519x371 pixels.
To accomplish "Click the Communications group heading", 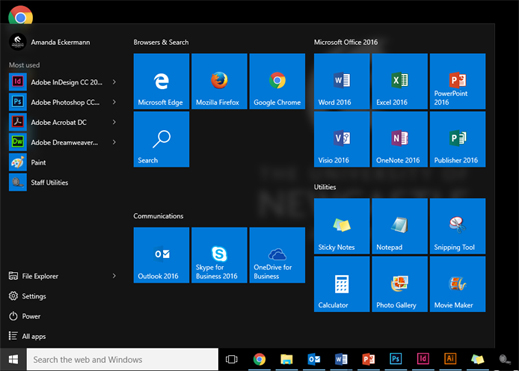I will tap(158, 216).
